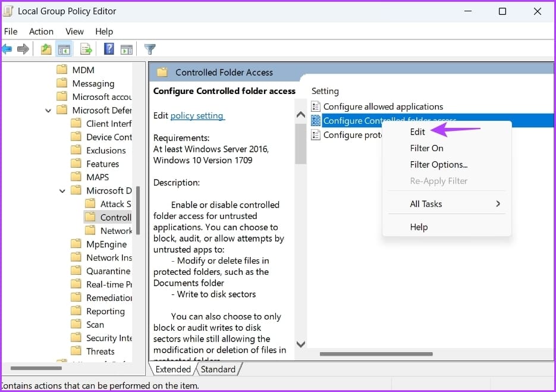Collapse the Microsoft Defender Exploit Guard node
The height and width of the screenshot is (392, 556).
coord(62,191)
